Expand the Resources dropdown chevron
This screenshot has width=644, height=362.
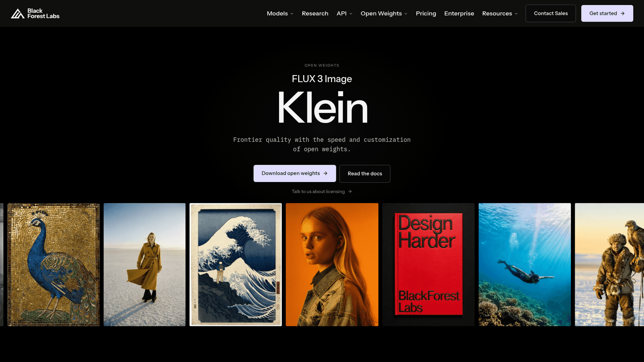point(516,14)
